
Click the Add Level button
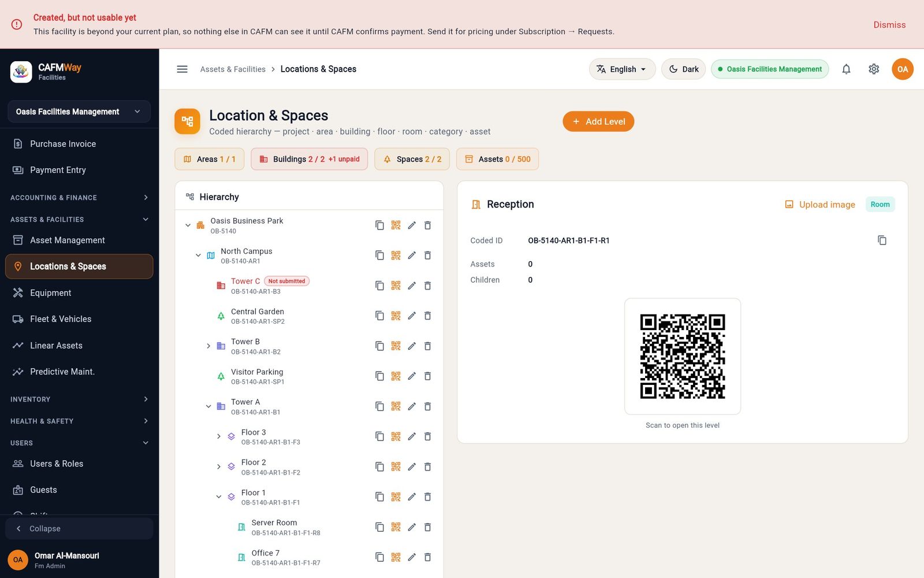(x=598, y=121)
